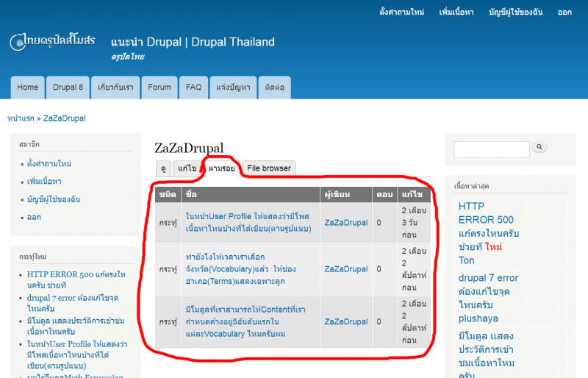Screen dimensions: 588x378
Task: Click user Ton in เนื้อหาล่าสุด
Action: (467, 260)
